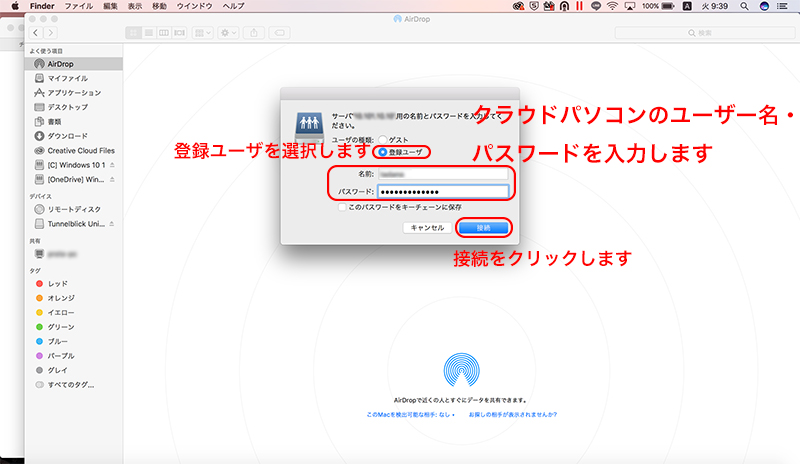Click the 接続 button
Viewport: 800px width, 464px height.
tap(484, 228)
